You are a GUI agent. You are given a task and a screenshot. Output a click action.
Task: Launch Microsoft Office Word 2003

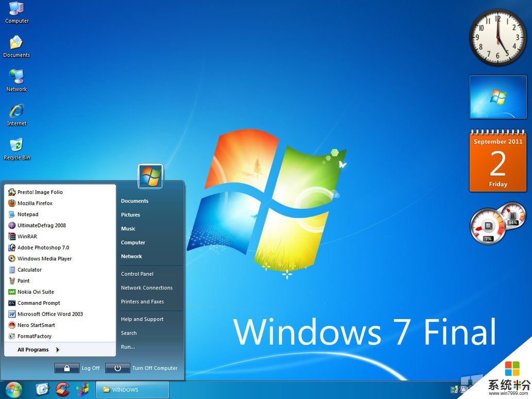[x=60, y=314]
